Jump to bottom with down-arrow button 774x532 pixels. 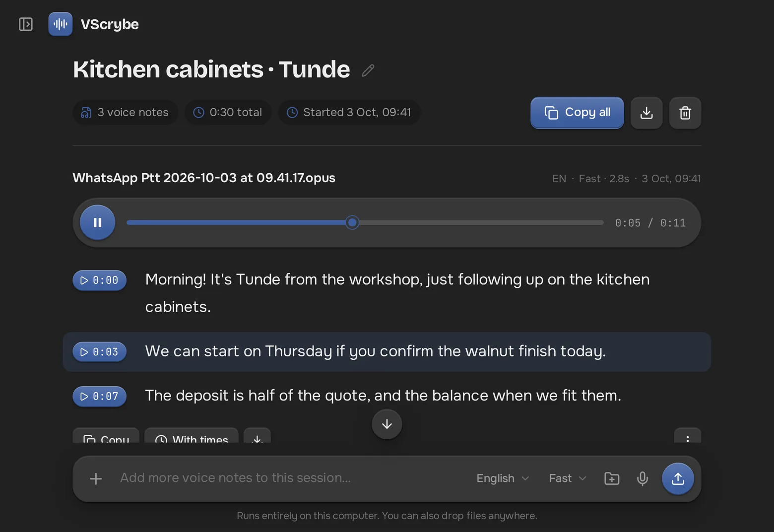[x=387, y=424]
